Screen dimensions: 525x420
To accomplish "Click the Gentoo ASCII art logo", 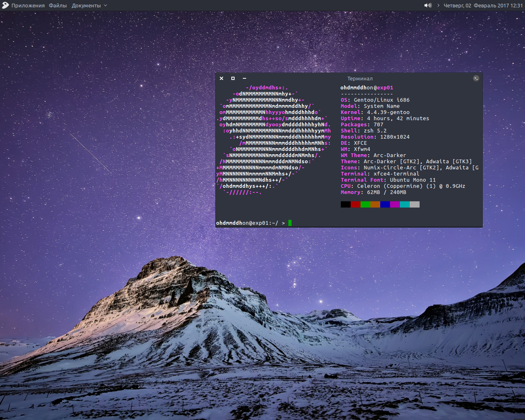I will click(274, 140).
